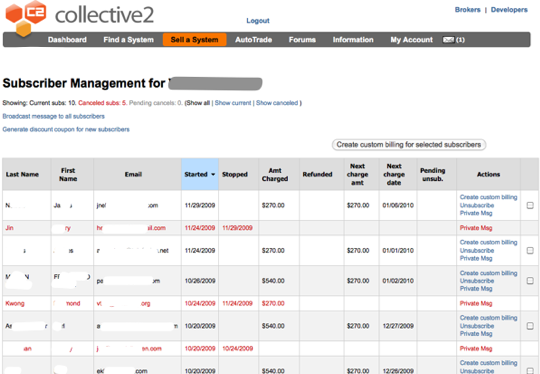
Task: Open the Dashboard menu item
Action: tap(67, 40)
